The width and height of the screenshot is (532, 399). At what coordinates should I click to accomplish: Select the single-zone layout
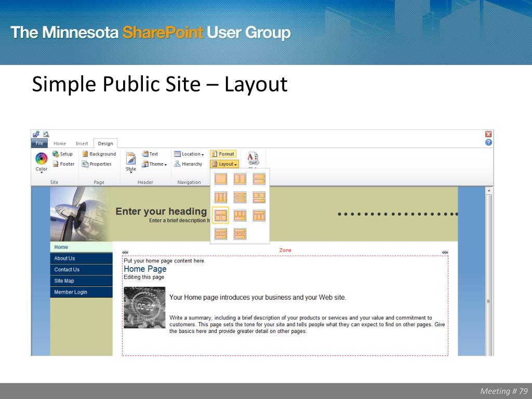[x=221, y=179]
